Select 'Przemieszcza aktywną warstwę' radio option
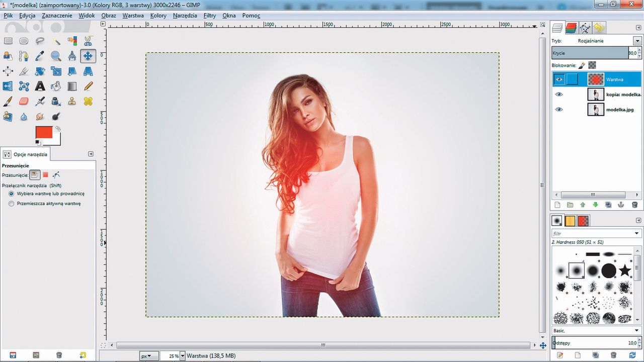The height and width of the screenshot is (362, 644). (11, 204)
